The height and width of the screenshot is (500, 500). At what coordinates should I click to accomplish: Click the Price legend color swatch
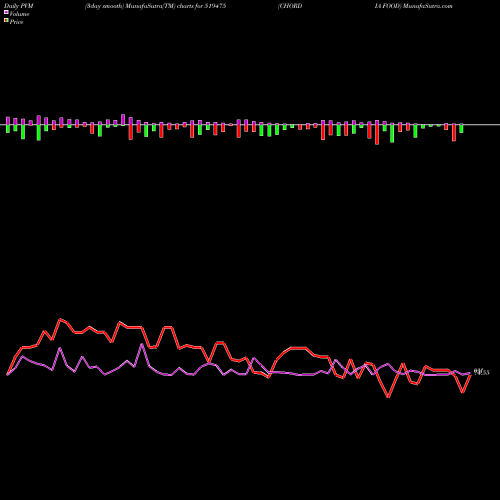tap(6, 21)
